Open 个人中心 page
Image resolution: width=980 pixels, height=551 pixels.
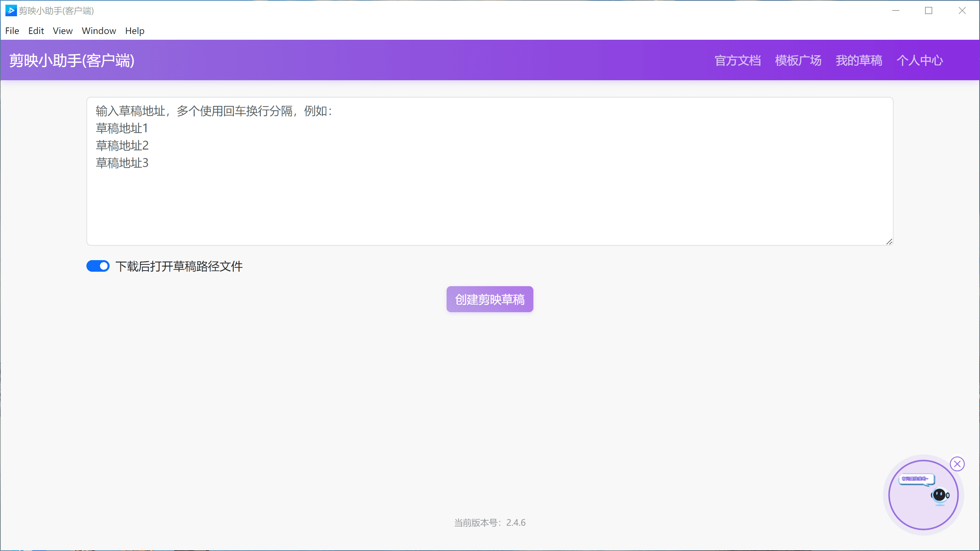920,60
